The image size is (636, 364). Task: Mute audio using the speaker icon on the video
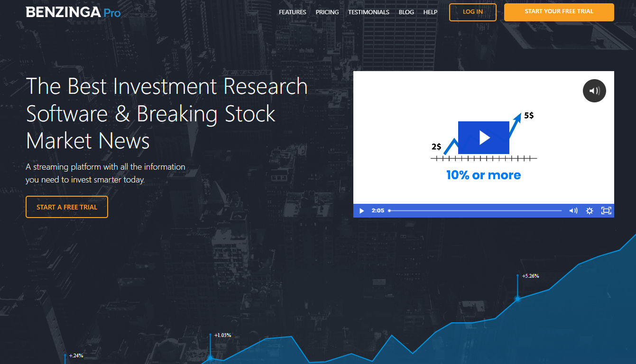coord(594,91)
